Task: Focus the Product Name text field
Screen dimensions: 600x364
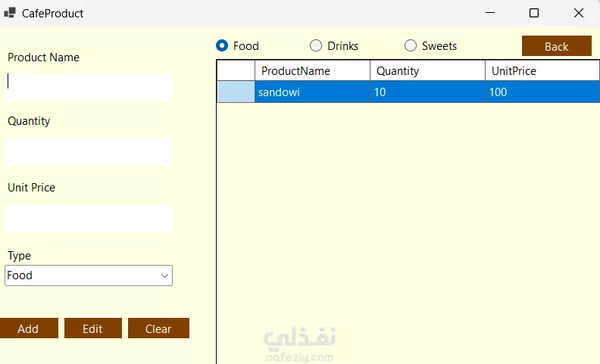Action: [x=89, y=86]
